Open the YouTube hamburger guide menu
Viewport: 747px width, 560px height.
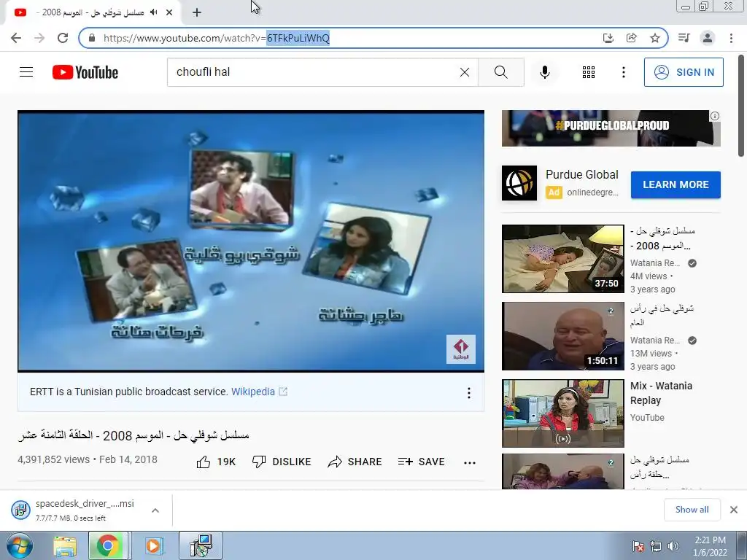point(26,72)
